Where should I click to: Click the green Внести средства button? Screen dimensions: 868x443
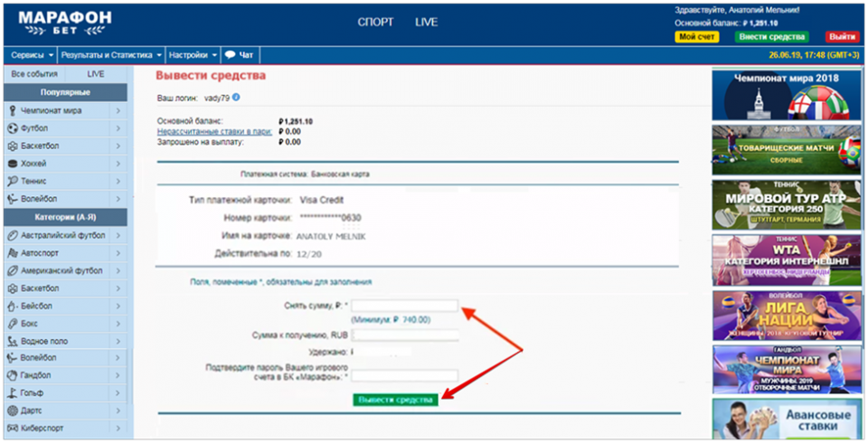(771, 37)
